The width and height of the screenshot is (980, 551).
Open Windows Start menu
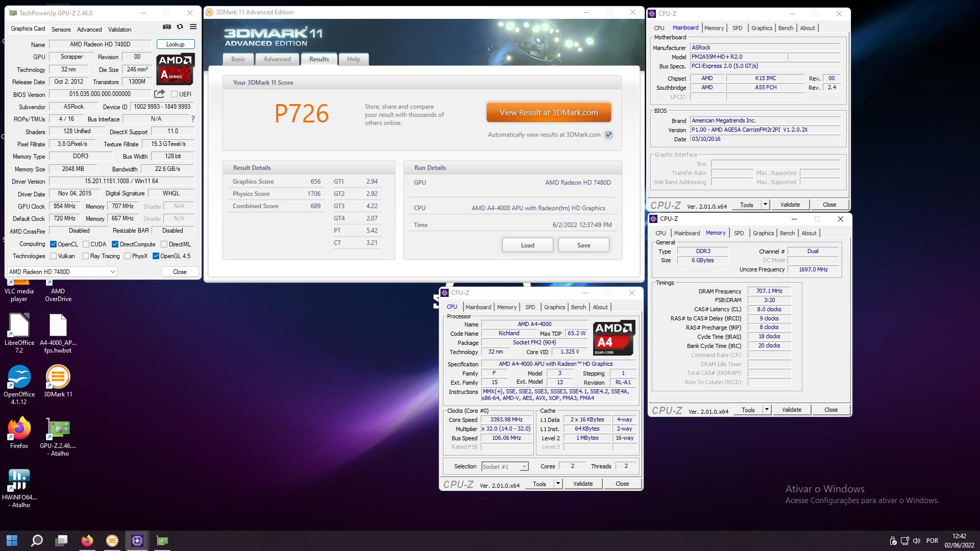[12, 540]
